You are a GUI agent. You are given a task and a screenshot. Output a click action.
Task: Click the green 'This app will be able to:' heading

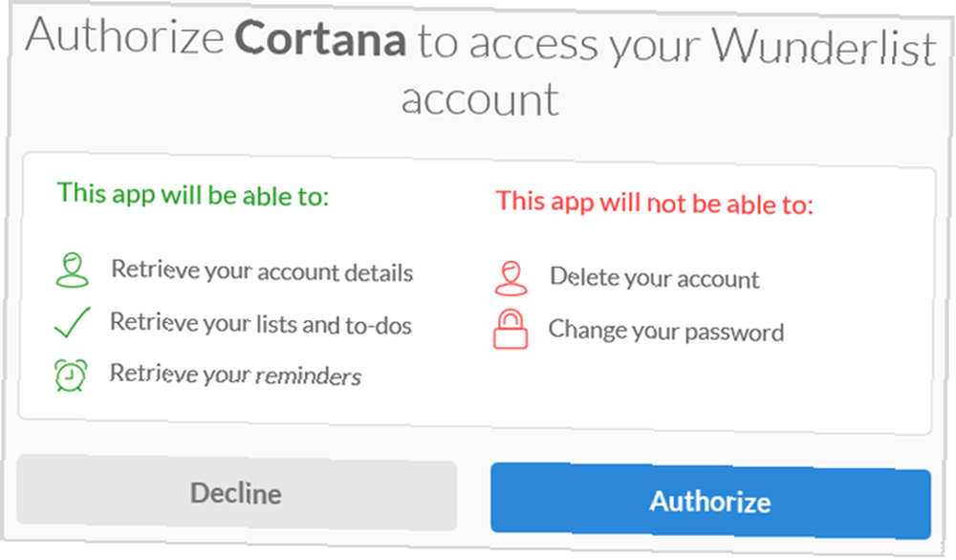[193, 194]
